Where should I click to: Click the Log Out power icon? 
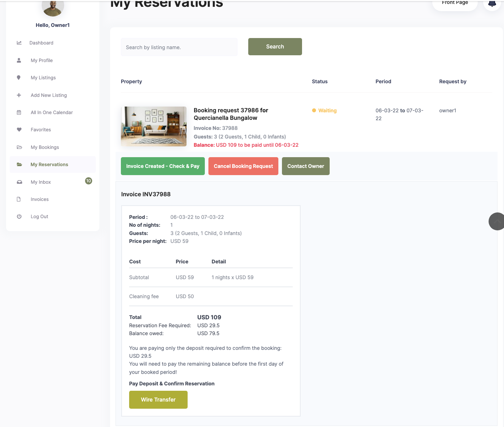click(x=19, y=216)
